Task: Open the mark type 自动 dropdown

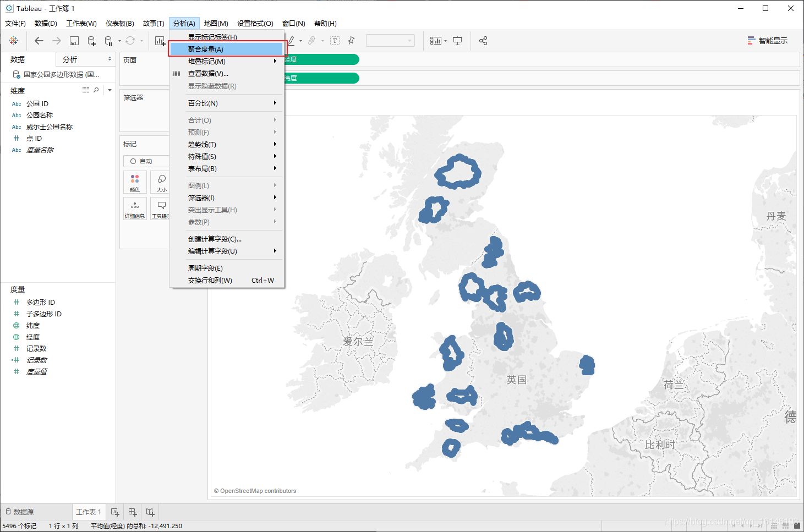Action: tap(146, 161)
